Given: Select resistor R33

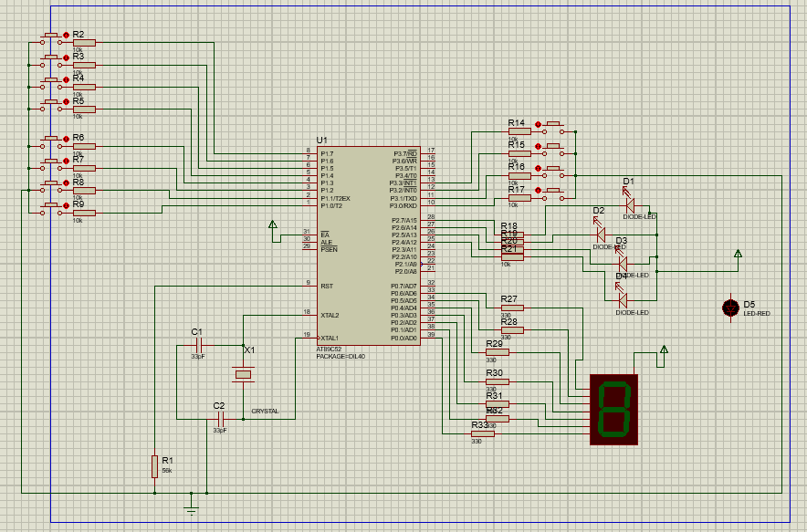Looking at the screenshot, I should pos(482,433).
